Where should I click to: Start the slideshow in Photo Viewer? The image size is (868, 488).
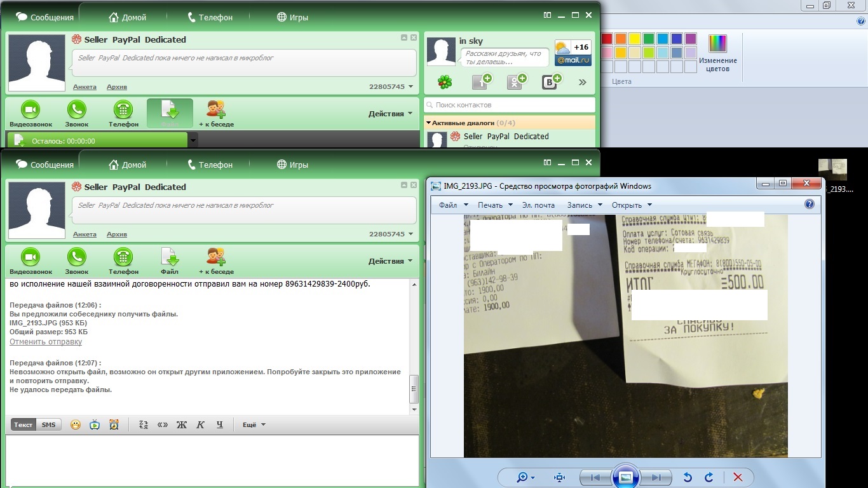[626, 477]
